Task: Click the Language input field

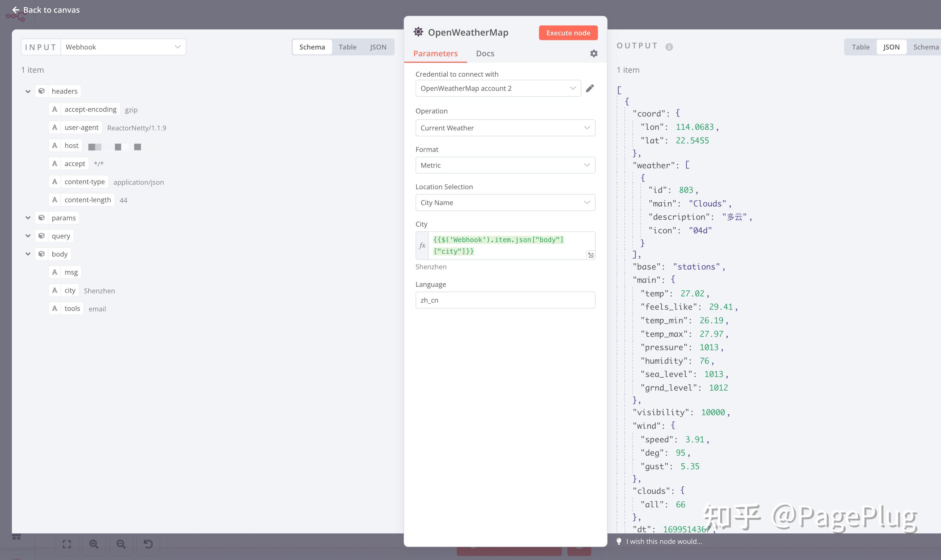Action: 505,300
